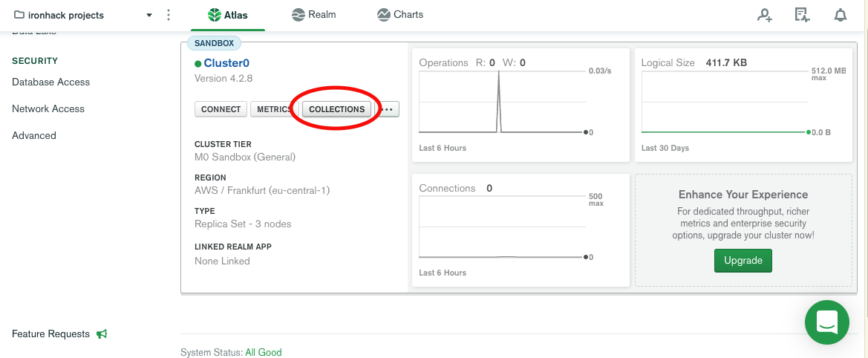Switch to the Atlas tab
Screen dimensions: 868x358
tap(227, 15)
